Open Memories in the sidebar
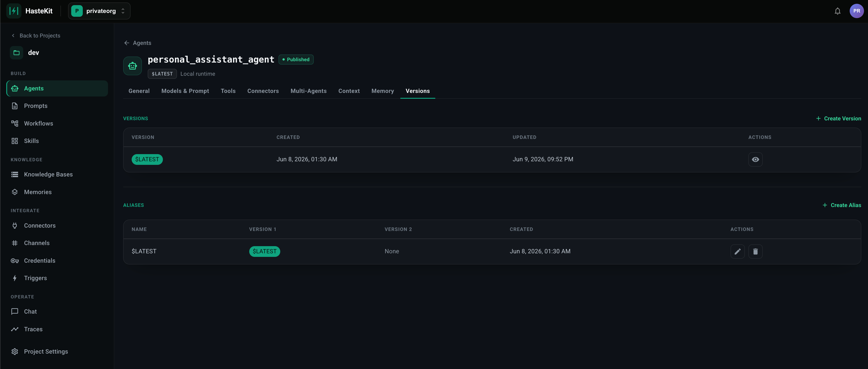 (57, 192)
